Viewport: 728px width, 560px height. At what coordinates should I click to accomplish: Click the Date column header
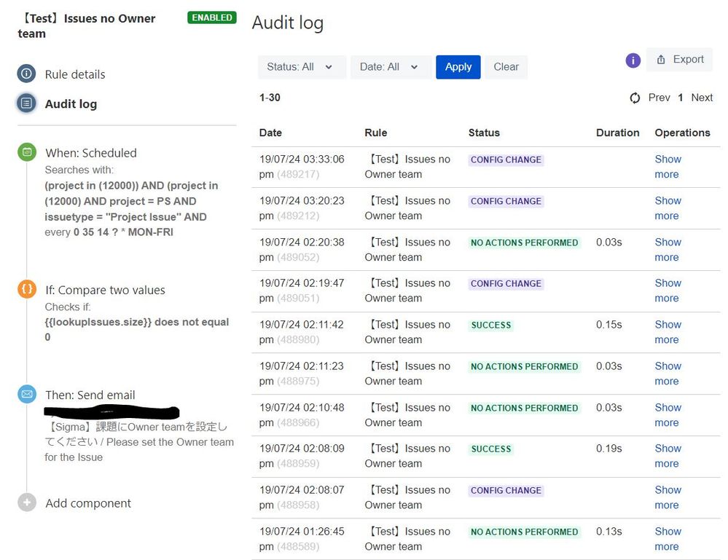click(x=270, y=133)
